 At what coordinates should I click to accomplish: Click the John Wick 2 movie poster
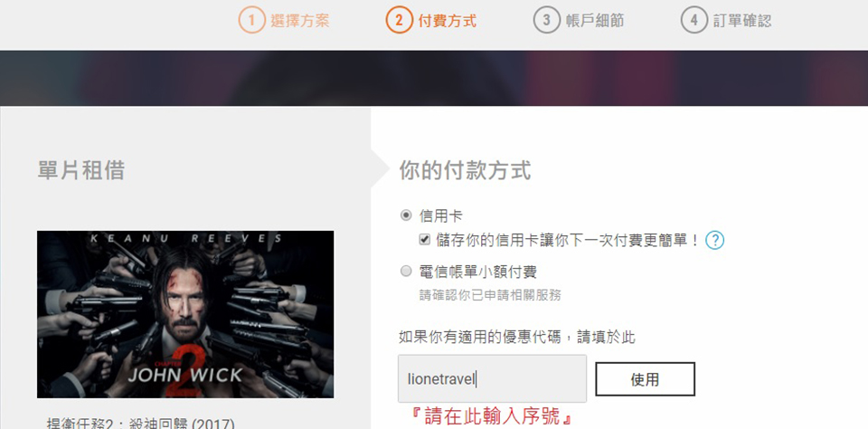point(185,314)
